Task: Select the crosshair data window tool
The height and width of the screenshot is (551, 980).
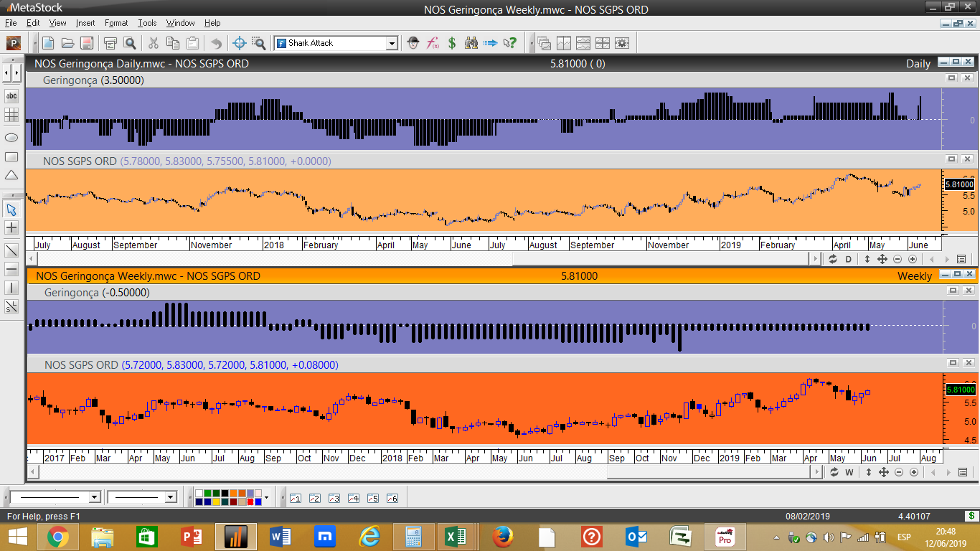Action: (x=240, y=43)
